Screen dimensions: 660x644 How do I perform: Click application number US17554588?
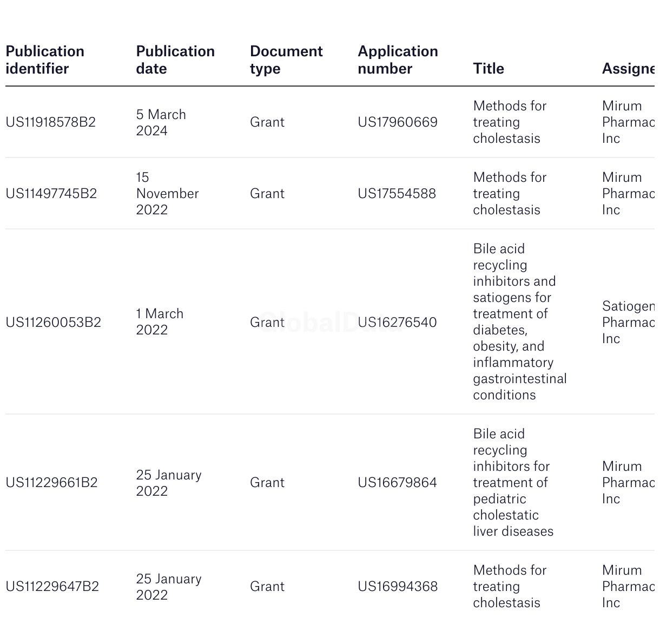pyautogui.click(x=397, y=194)
